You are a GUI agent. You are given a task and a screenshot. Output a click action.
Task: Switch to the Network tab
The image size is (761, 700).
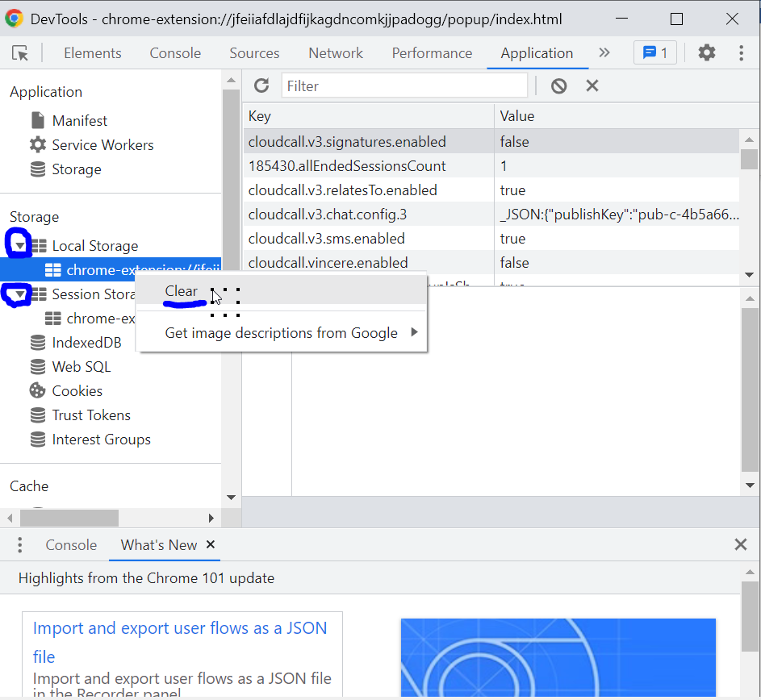pyautogui.click(x=336, y=53)
